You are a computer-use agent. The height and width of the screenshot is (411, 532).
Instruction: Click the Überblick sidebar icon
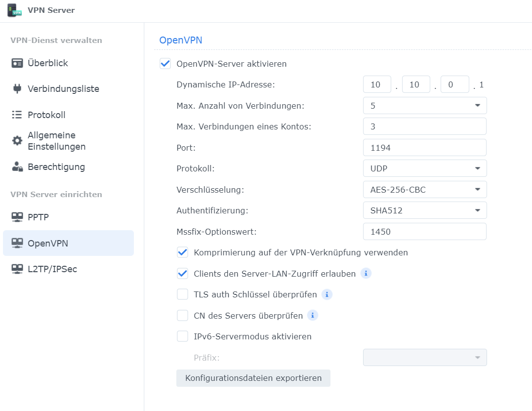click(x=17, y=63)
